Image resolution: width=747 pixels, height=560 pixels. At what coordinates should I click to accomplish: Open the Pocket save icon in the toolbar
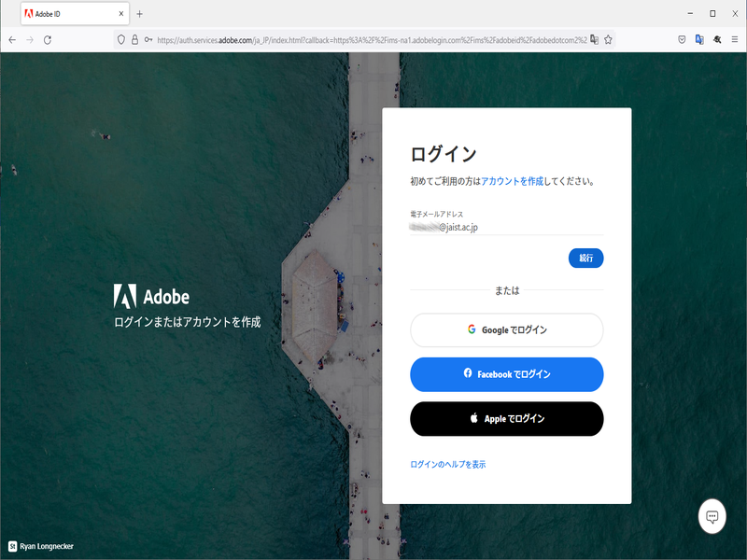[682, 40]
